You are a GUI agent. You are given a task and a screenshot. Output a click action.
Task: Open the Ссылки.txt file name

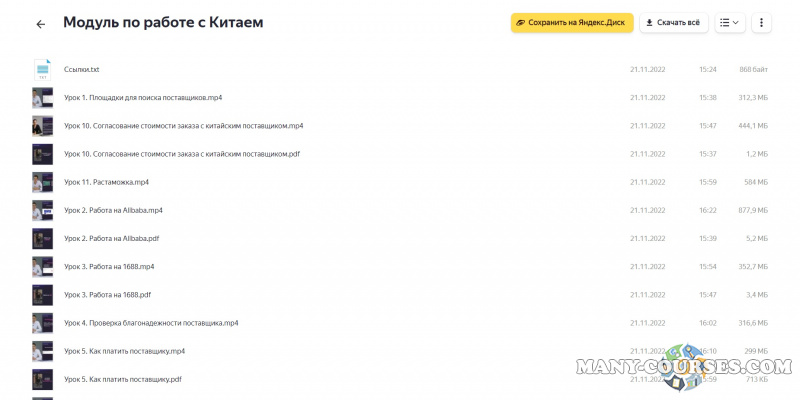tap(81, 70)
